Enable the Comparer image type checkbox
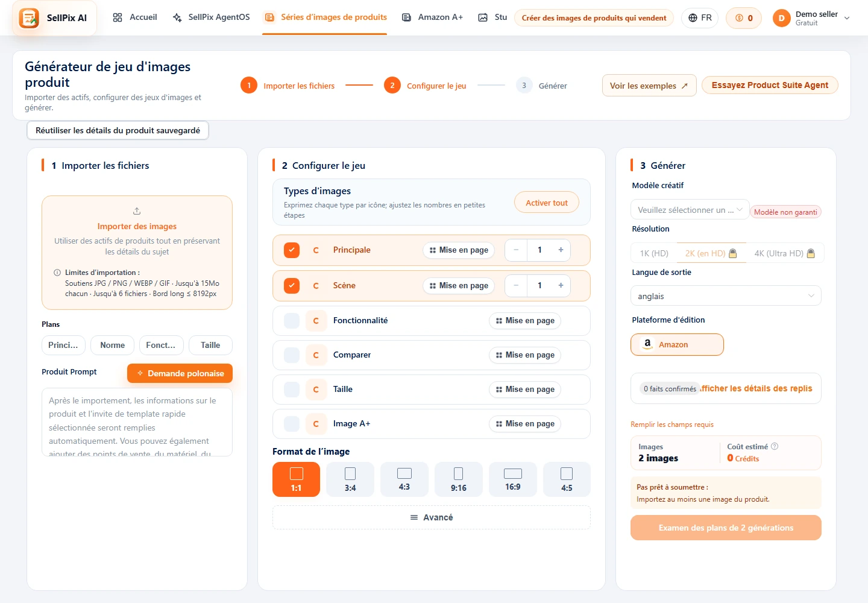Screen dimensions: 868x603 coord(292,355)
